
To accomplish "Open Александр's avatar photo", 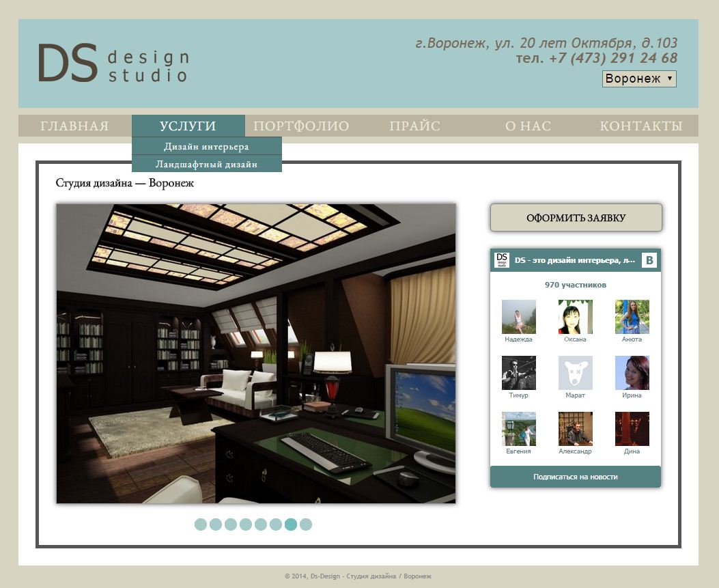I will 575,428.
